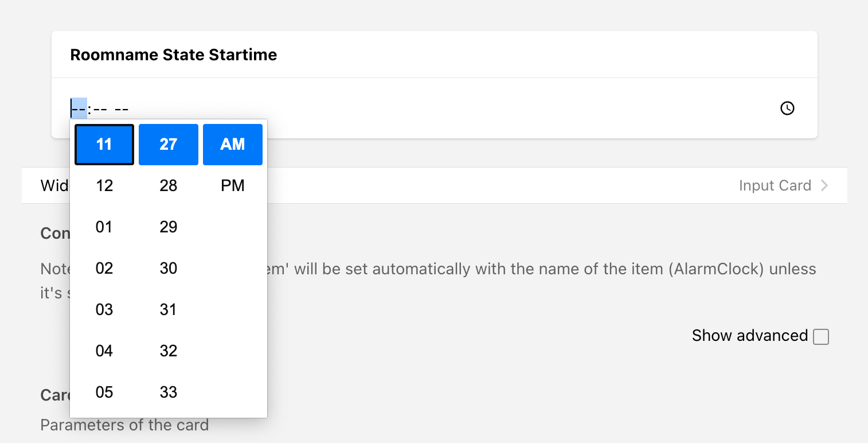This screenshot has height=443, width=868.
Task: Choose minute 29 from minute column
Action: coord(169,227)
